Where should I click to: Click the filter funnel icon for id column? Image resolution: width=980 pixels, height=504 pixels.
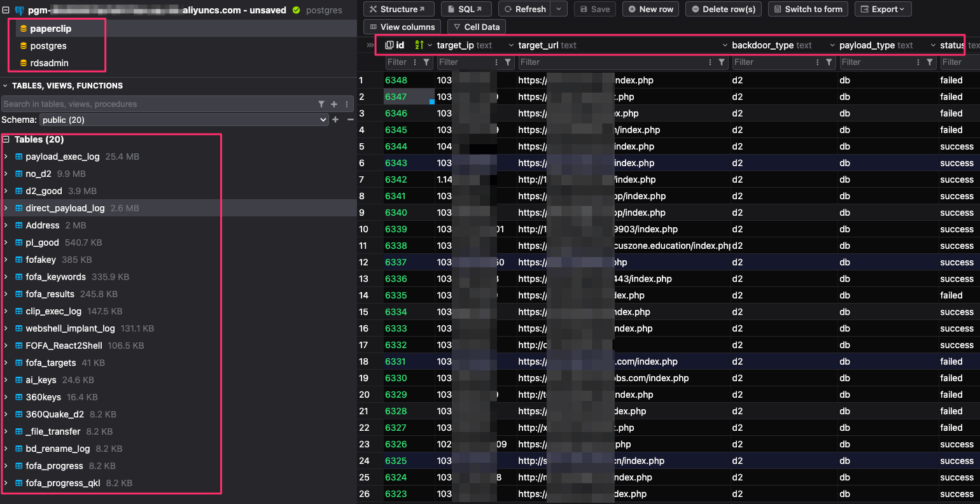pyautogui.click(x=426, y=62)
